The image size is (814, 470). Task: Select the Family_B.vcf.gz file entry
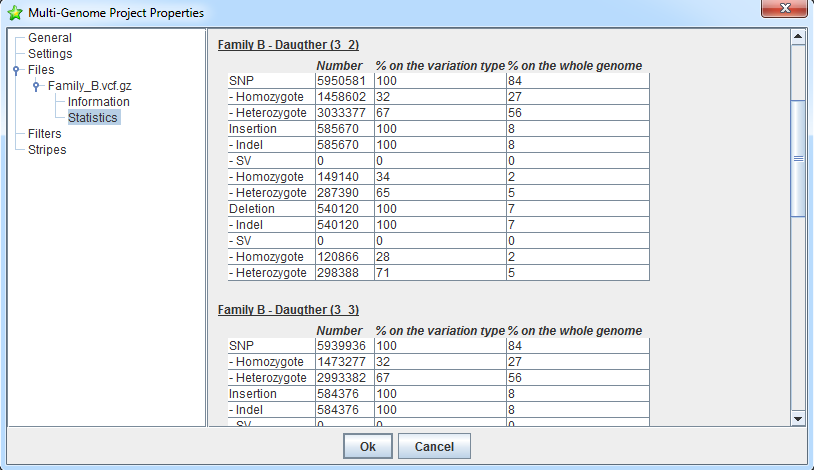point(89,86)
